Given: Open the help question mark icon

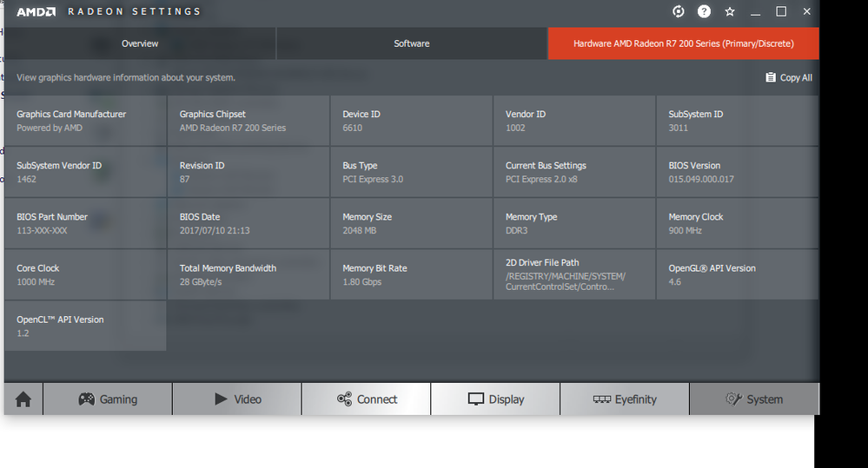Looking at the screenshot, I should [704, 11].
